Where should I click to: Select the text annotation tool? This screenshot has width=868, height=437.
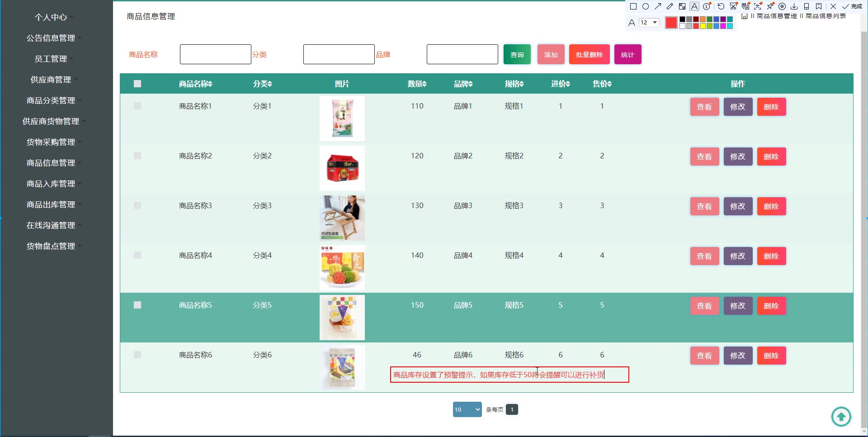[694, 6]
